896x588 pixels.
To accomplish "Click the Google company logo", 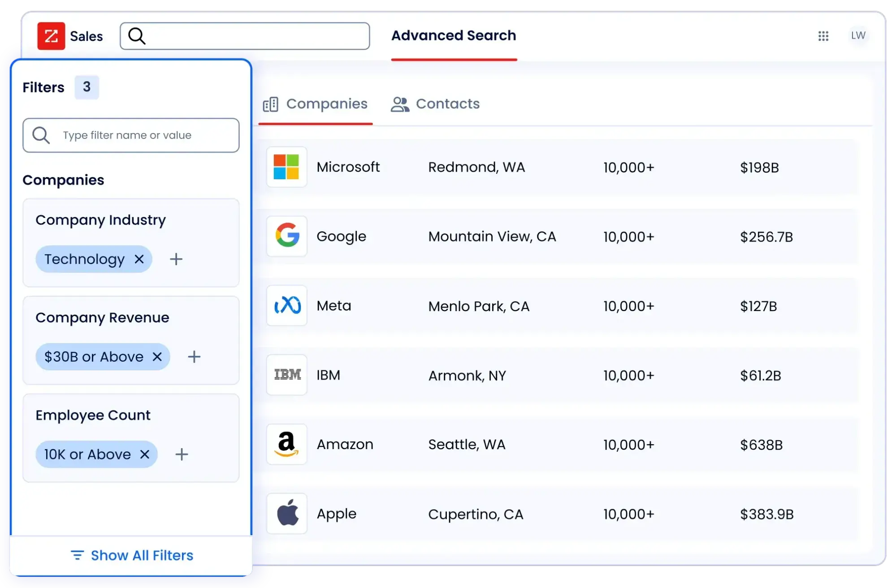I will [x=286, y=236].
